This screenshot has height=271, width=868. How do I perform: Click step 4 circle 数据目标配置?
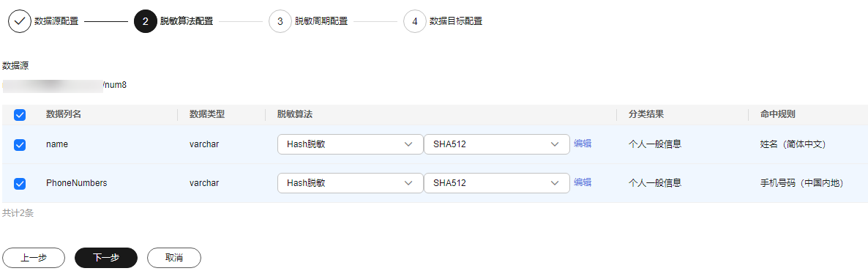tap(415, 21)
